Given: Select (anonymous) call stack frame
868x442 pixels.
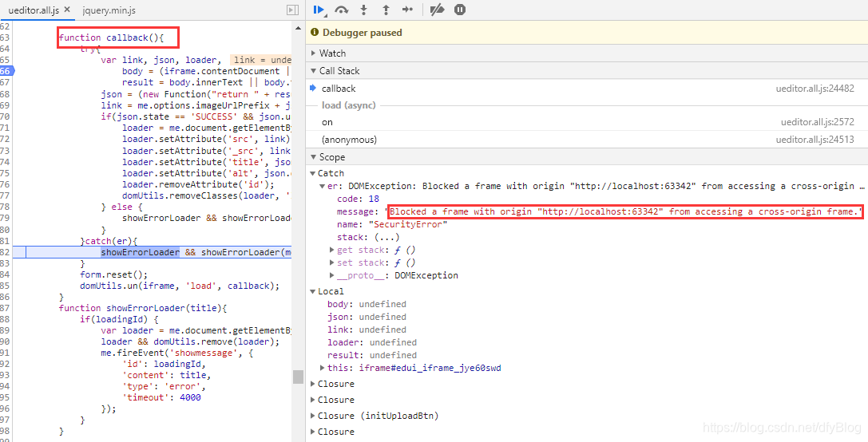Looking at the screenshot, I should click(x=349, y=140).
